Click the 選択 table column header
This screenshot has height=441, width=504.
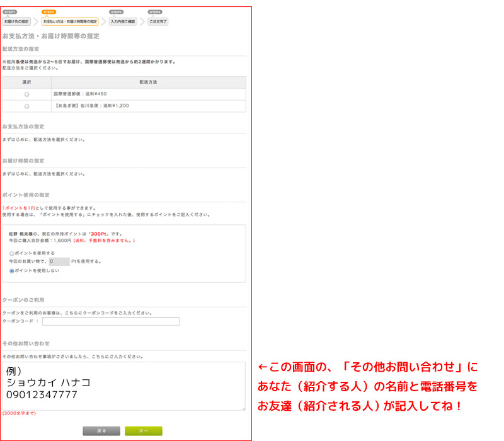(26, 82)
